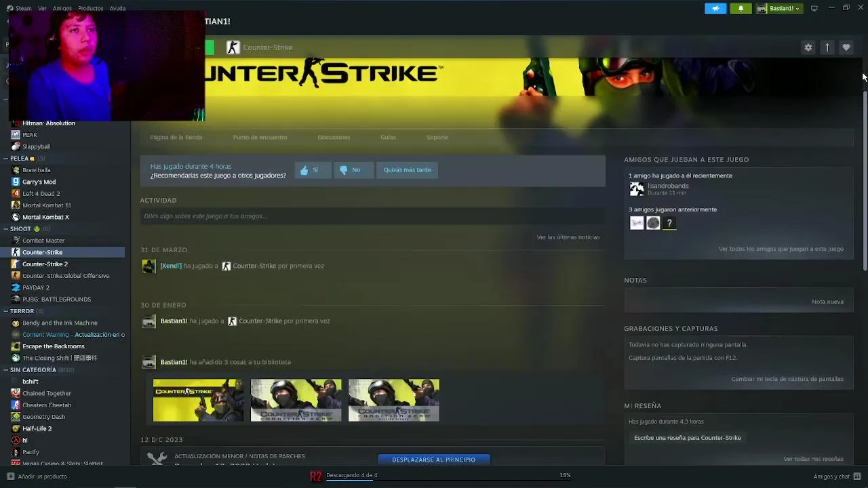Open the Guías tab

point(388,138)
